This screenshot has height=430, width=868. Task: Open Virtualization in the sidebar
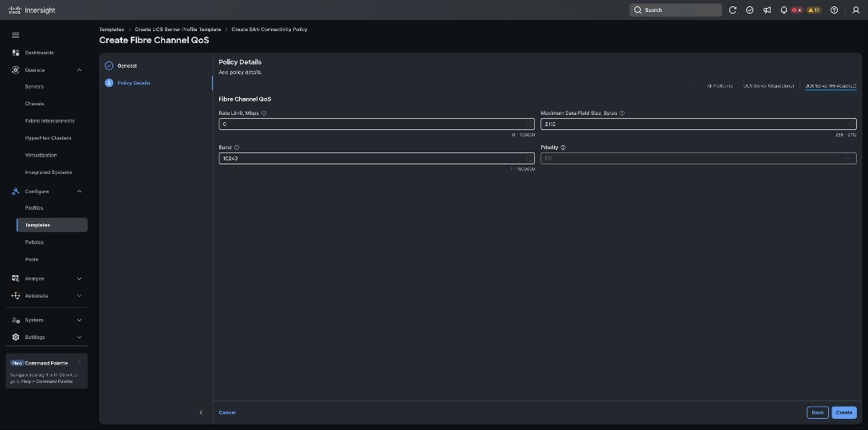(41, 155)
